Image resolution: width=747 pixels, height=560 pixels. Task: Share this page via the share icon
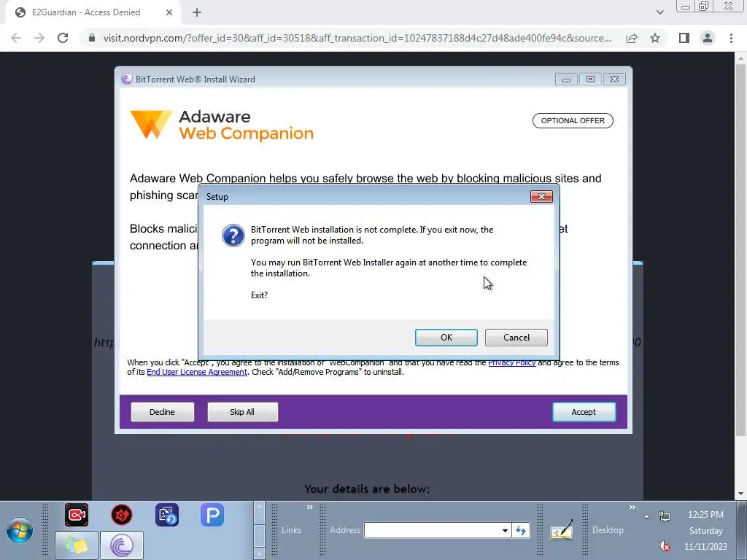point(632,38)
